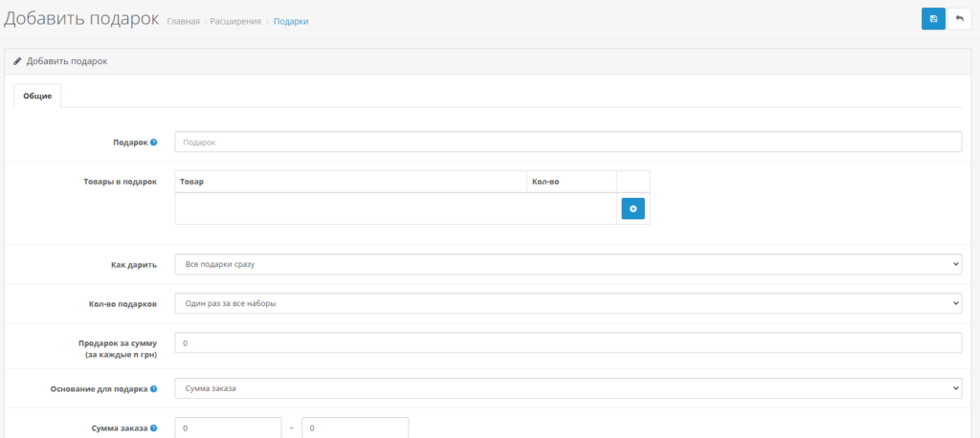The width and height of the screenshot is (980, 438).
Task: Click pencil icon in Добавить подарок panel header
Action: pos(17,61)
